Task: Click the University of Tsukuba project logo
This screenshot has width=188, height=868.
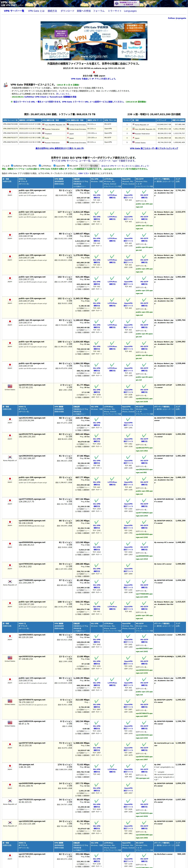Action: 127,3
